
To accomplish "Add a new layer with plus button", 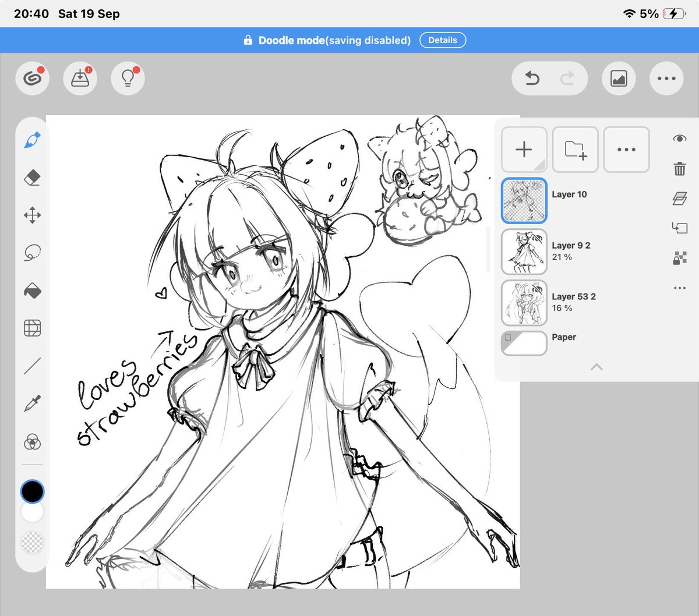I will 524,150.
